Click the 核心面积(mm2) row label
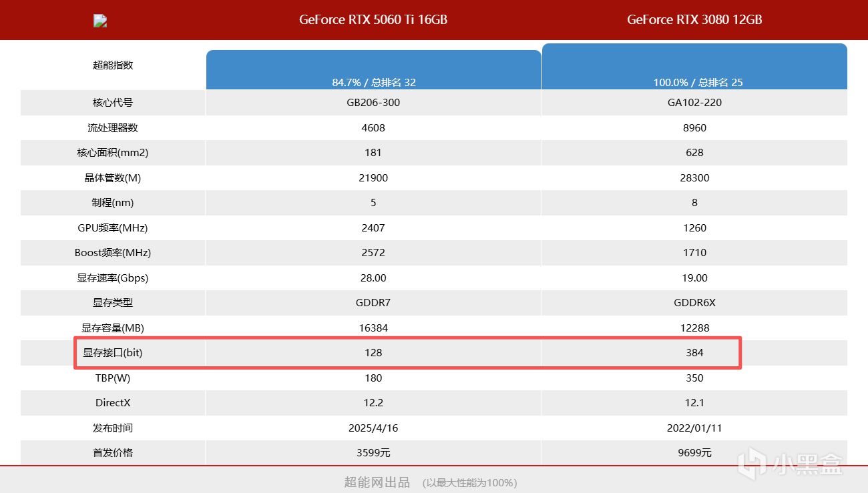Viewport: 868px width, 493px height. point(113,153)
